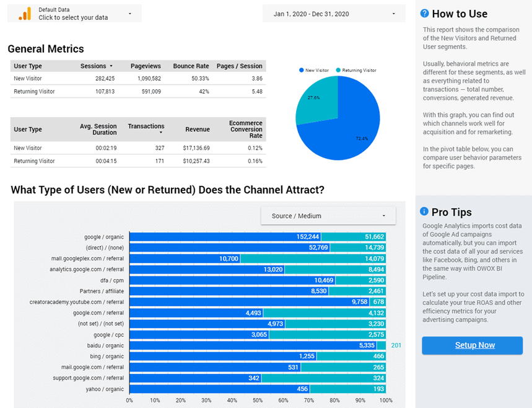Click the conversion rate value 0.16%
532x408 pixels.
(x=255, y=161)
